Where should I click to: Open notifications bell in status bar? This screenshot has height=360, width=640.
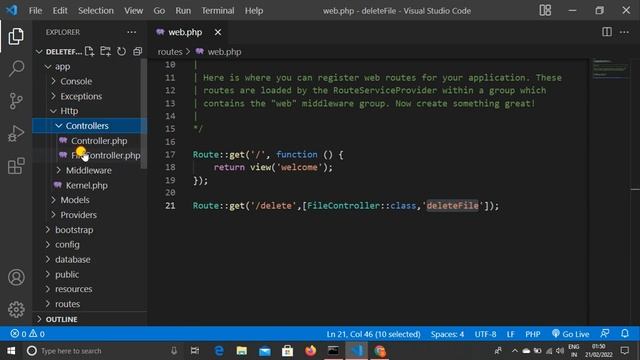pos(624,334)
